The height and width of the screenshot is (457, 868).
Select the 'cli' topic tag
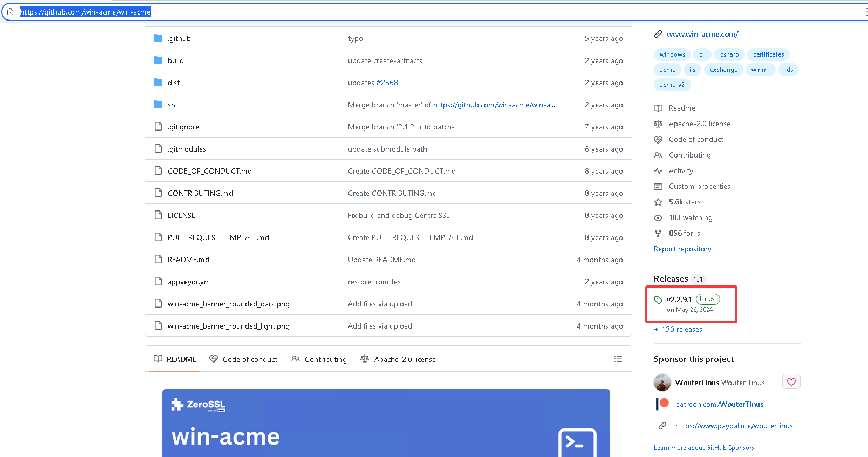click(702, 54)
